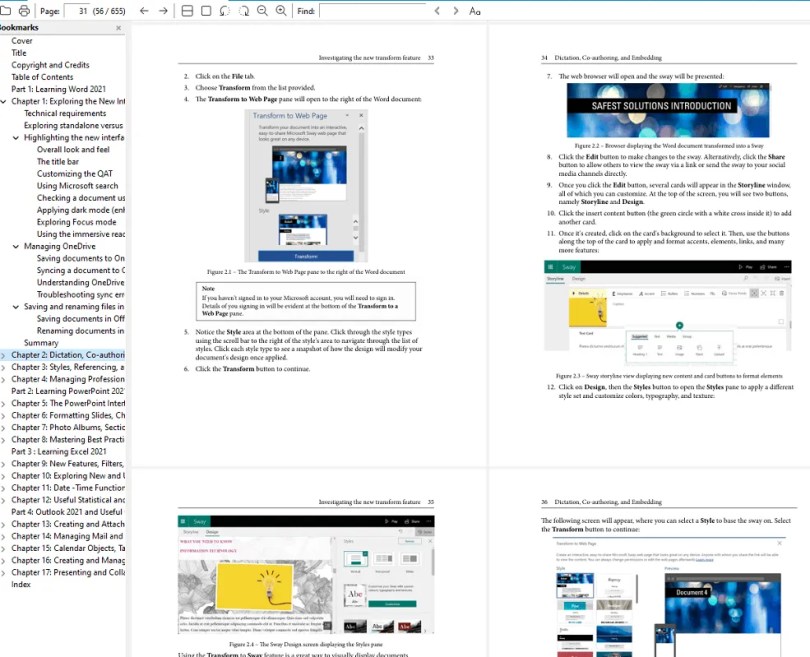Collapse Chapter 1 bookmark node
Viewport: 810px width, 657px height.
point(4,101)
